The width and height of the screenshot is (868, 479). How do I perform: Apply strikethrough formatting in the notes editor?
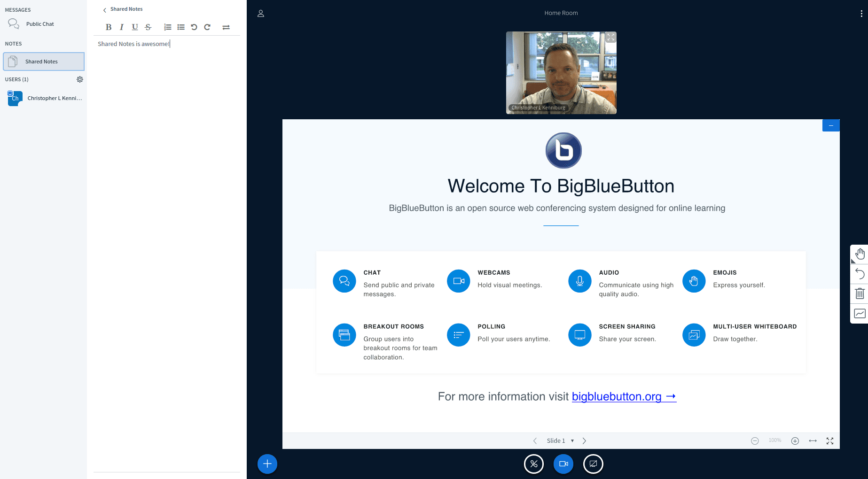tap(148, 27)
